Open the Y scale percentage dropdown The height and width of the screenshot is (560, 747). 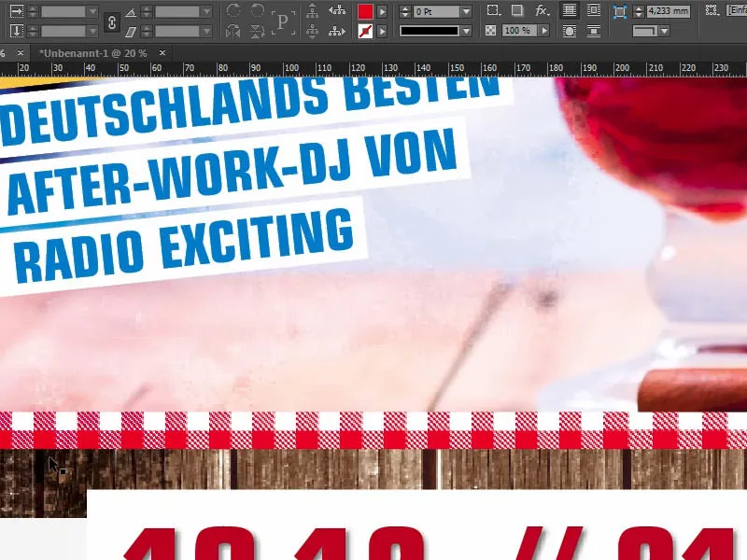click(x=92, y=32)
